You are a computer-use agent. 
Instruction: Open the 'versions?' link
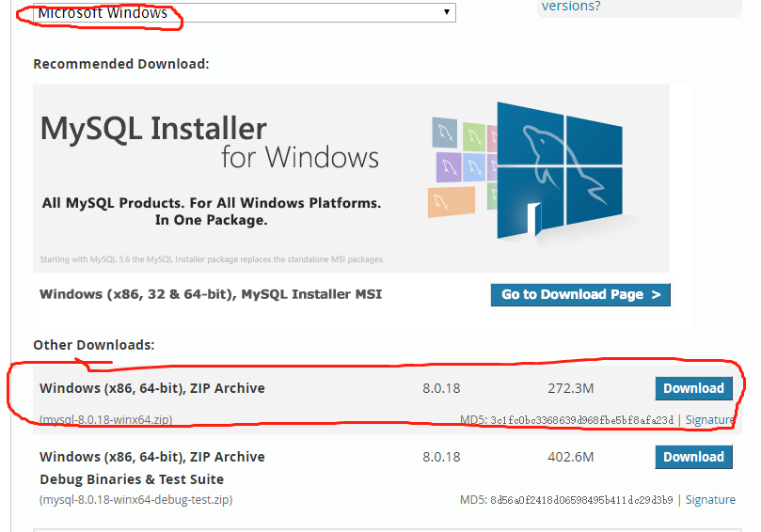pyautogui.click(x=571, y=7)
